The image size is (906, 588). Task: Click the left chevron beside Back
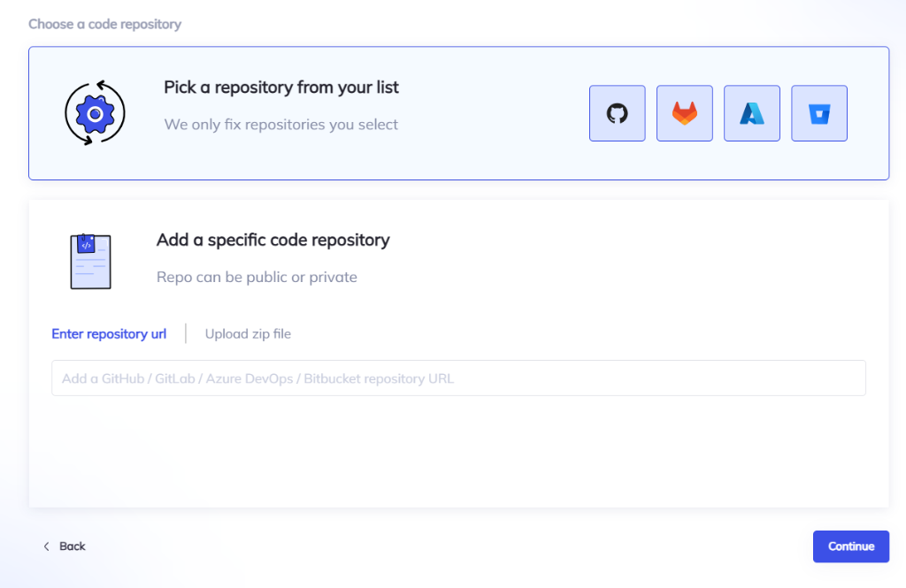(x=46, y=546)
